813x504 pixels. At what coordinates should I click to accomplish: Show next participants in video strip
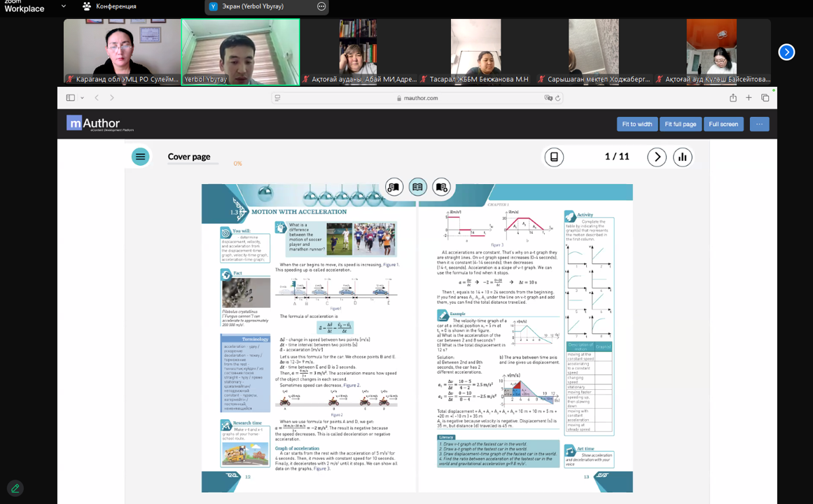[x=786, y=52]
